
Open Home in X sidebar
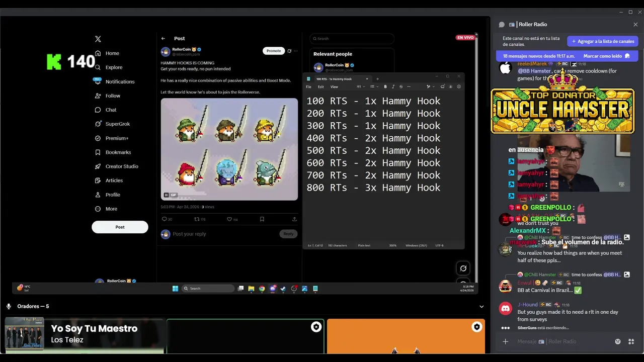(x=107, y=53)
